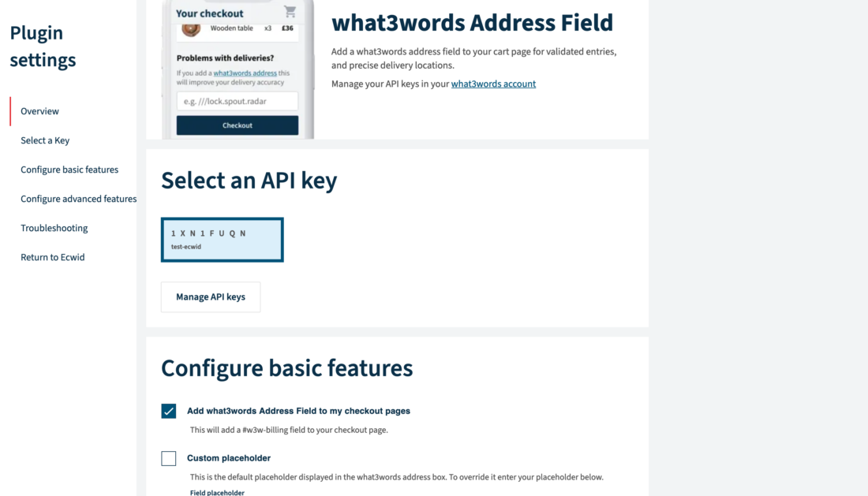Image resolution: width=868 pixels, height=496 pixels.
Task: Click the what3words address link in preview
Action: [245, 73]
